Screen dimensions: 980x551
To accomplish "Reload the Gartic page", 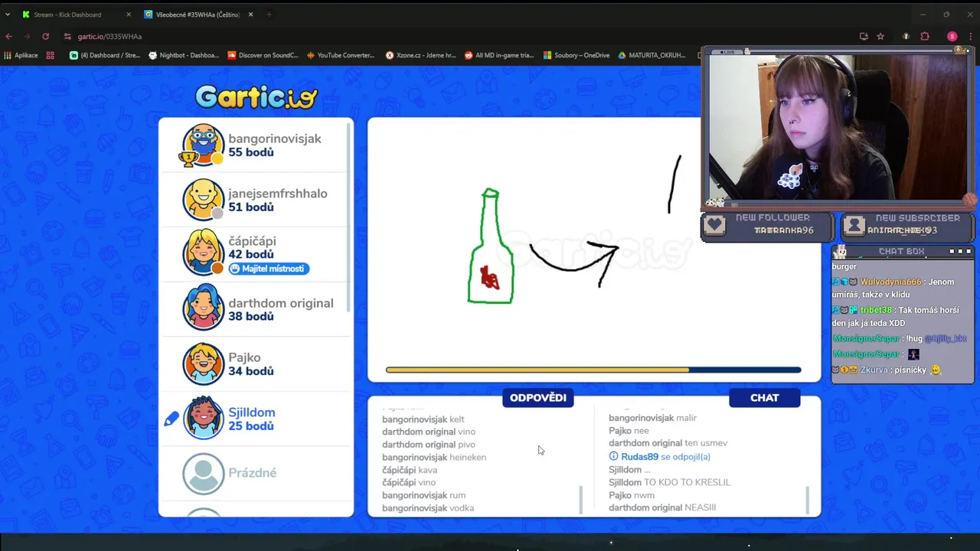I will 45,36.
